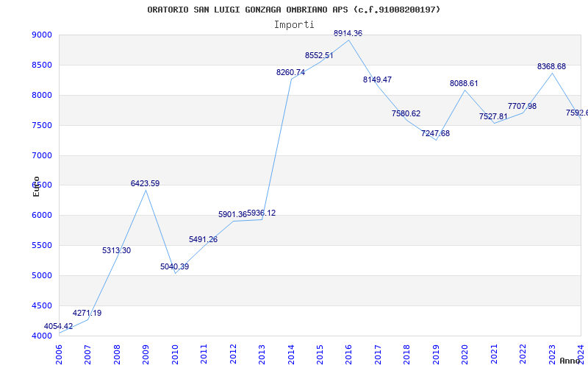Click x-axis year 2011
The width and height of the screenshot is (588, 368).
(204, 354)
